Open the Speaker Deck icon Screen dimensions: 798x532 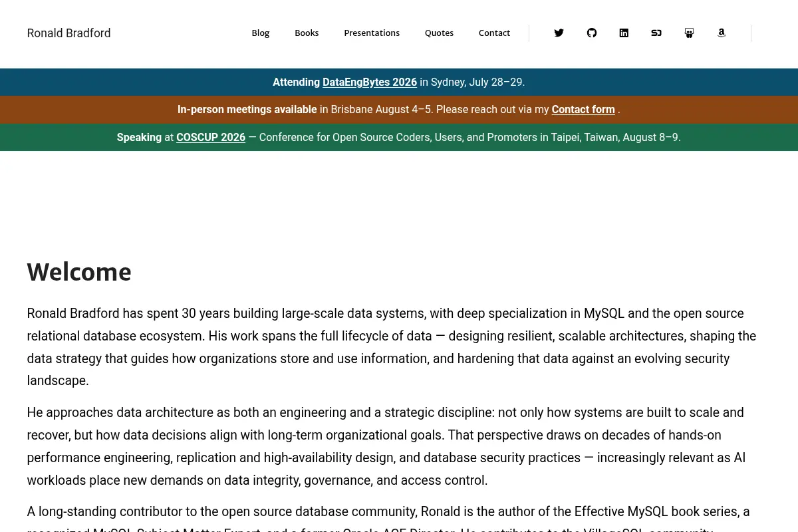coord(656,33)
